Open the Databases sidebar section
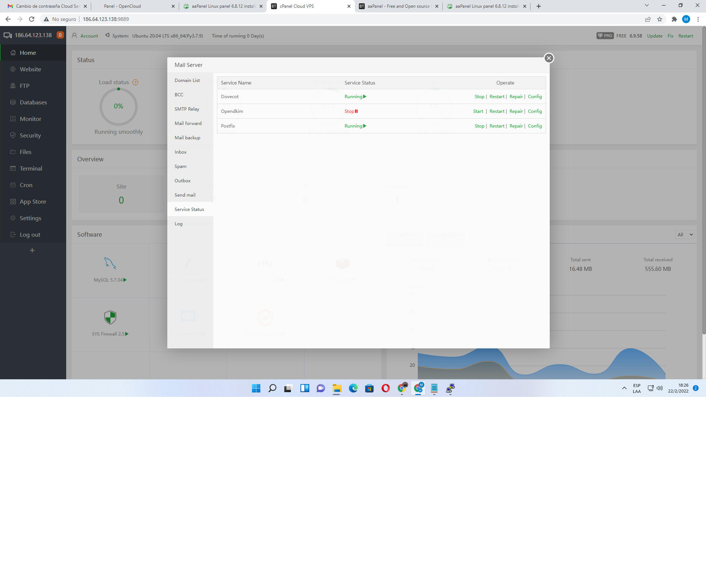Viewport: 706px width, 588px height. [x=33, y=102]
